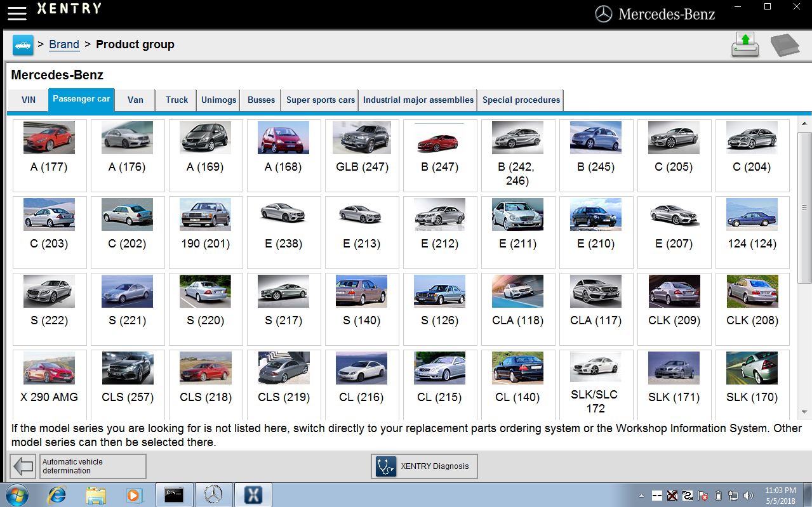Choose the C (204) model
This screenshot has width=812, height=507.
click(x=752, y=155)
